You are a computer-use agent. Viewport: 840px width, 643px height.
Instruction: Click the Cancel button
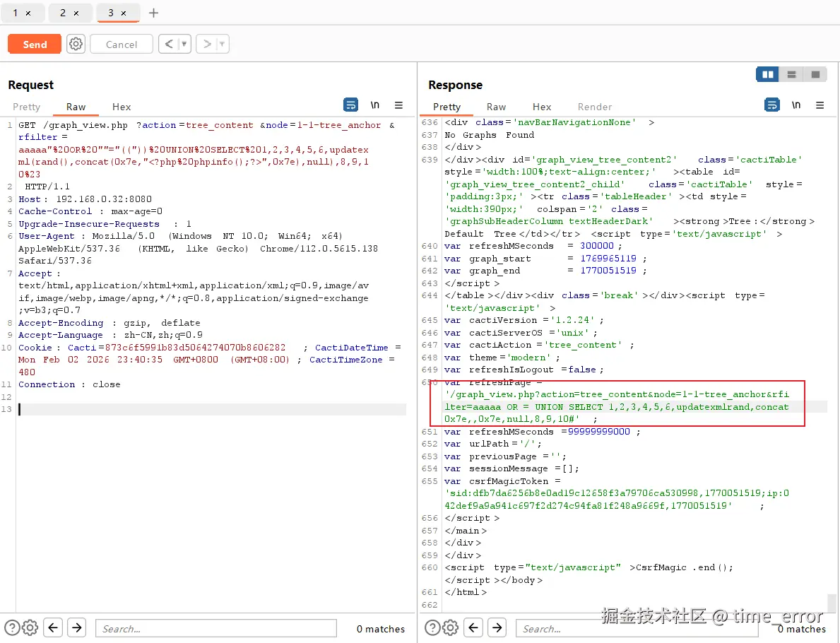(122, 45)
